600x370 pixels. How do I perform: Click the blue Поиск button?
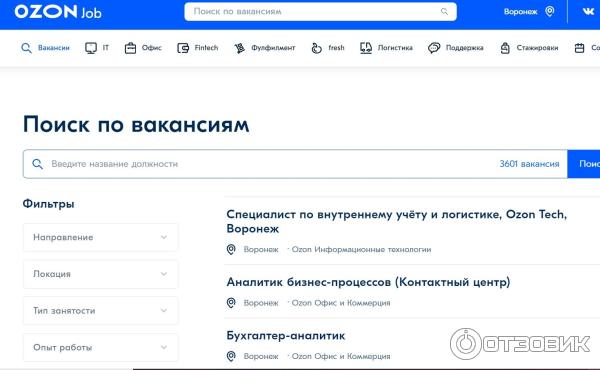584,164
